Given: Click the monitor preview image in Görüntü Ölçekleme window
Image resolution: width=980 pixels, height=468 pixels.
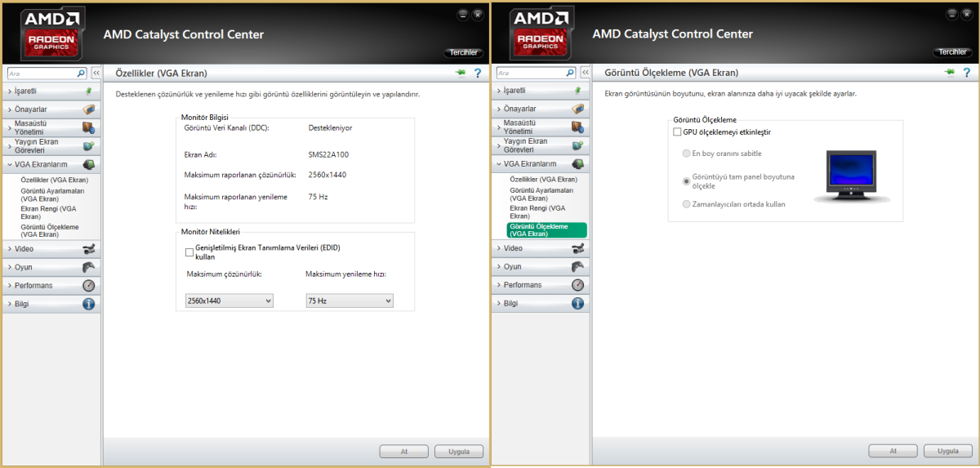Looking at the screenshot, I should (851, 176).
